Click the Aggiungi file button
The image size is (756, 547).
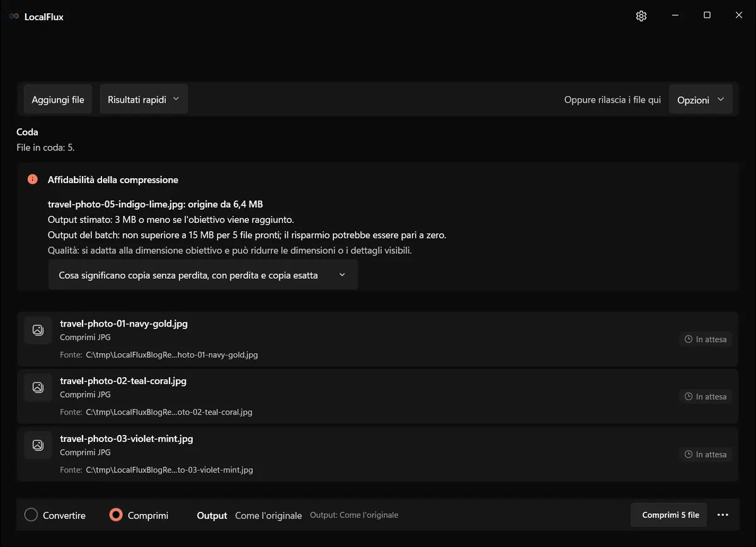(x=58, y=99)
